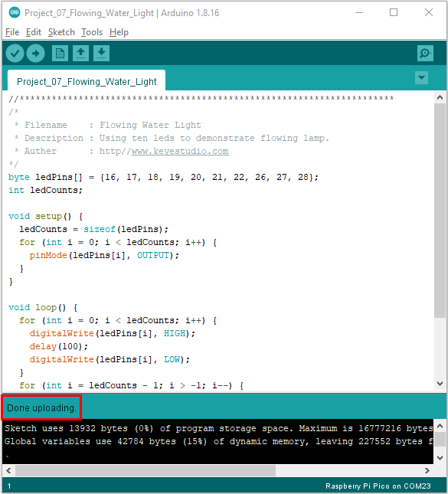Save sketch using down-arrow icon

click(101, 54)
